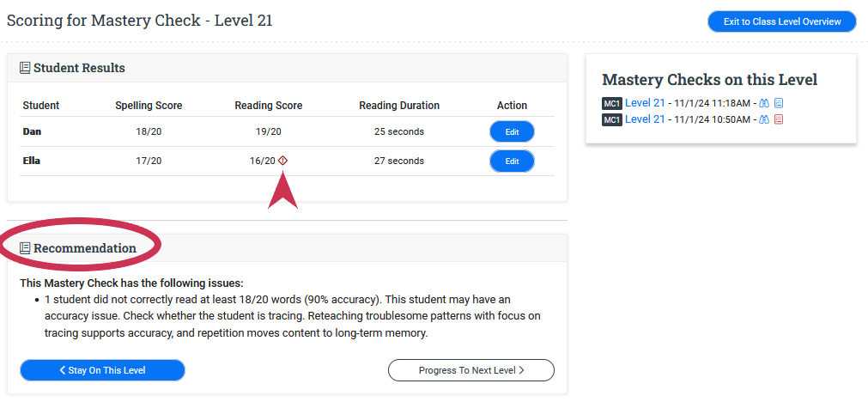
Task: Exit to Class Level Overview
Action: click(x=781, y=21)
